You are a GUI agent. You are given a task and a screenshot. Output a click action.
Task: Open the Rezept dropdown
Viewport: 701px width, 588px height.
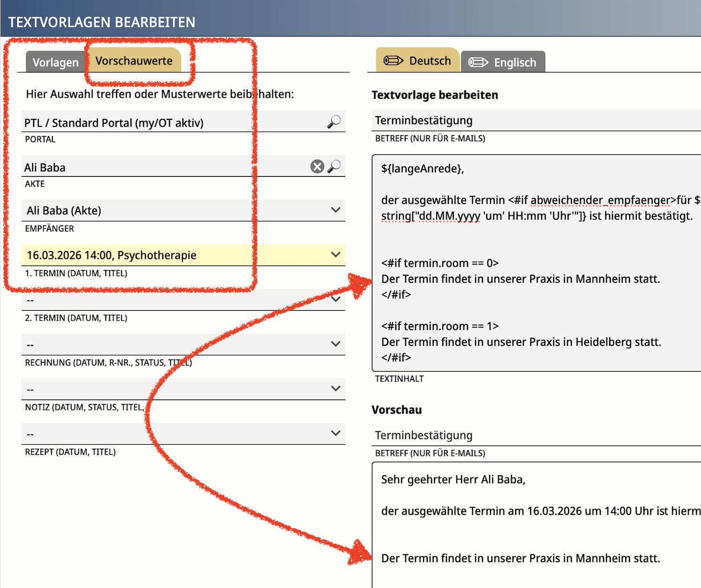click(336, 434)
